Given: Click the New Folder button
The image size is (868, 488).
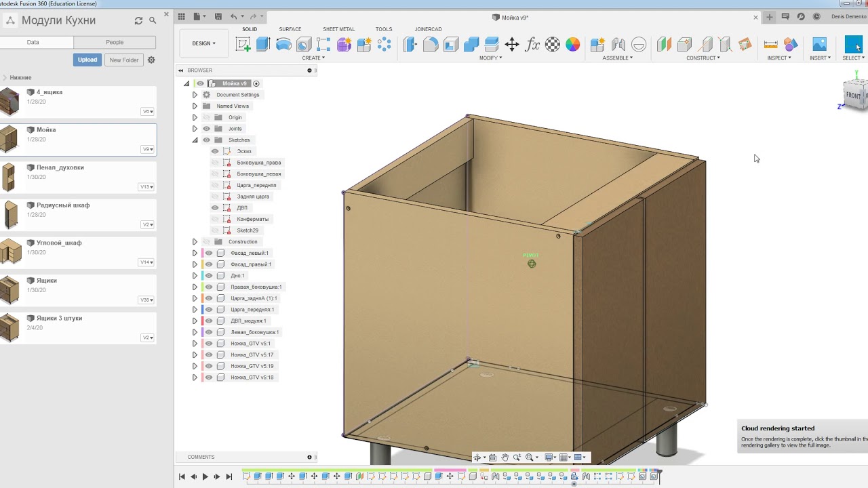Looking at the screenshot, I should click(x=124, y=60).
